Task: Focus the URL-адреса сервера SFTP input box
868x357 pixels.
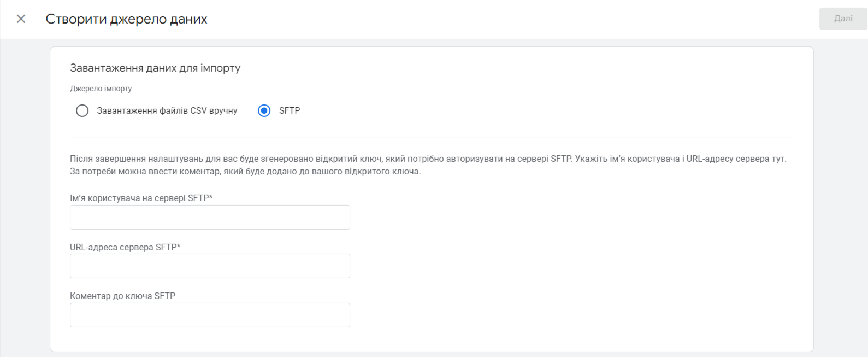Action: pyautogui.click(x=210, y=266)
